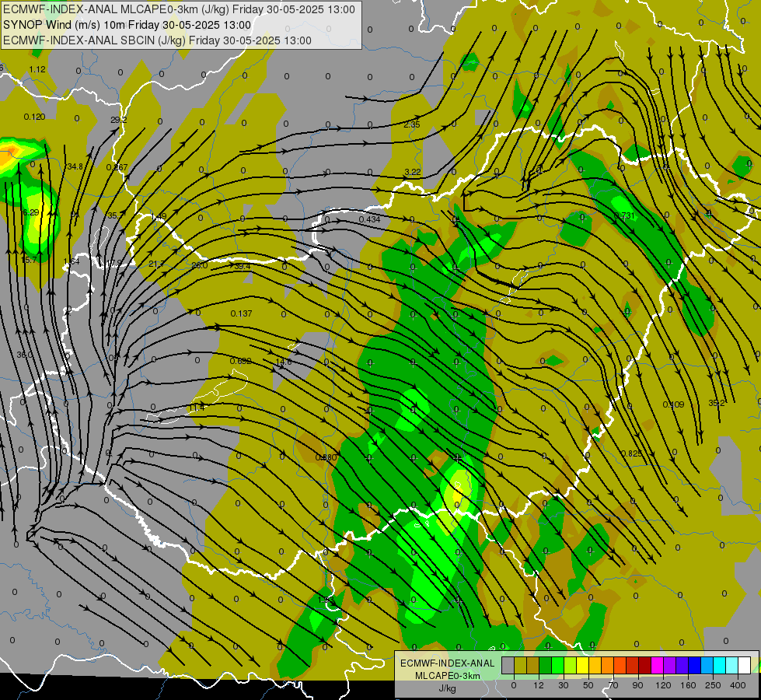Image resolution: width=761 pixels, height=700 pixels.
Task: Select the magenta legend swatch
Action: (658, 665)
